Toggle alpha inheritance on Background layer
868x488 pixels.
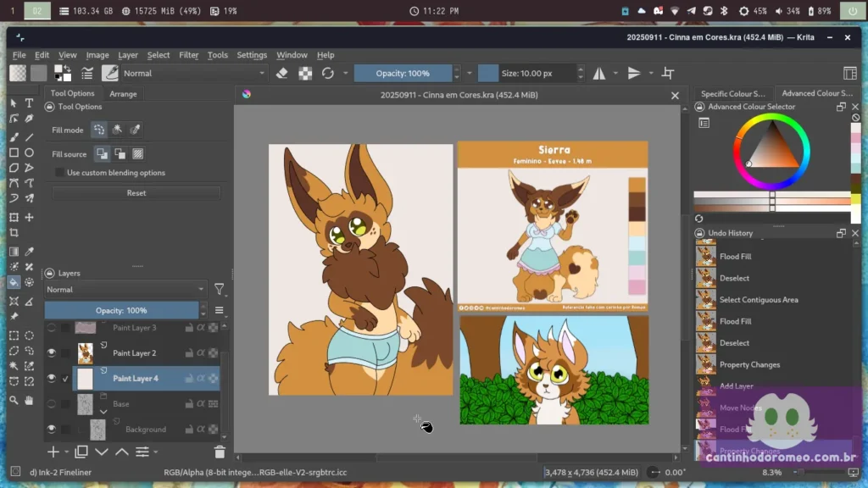201,430
